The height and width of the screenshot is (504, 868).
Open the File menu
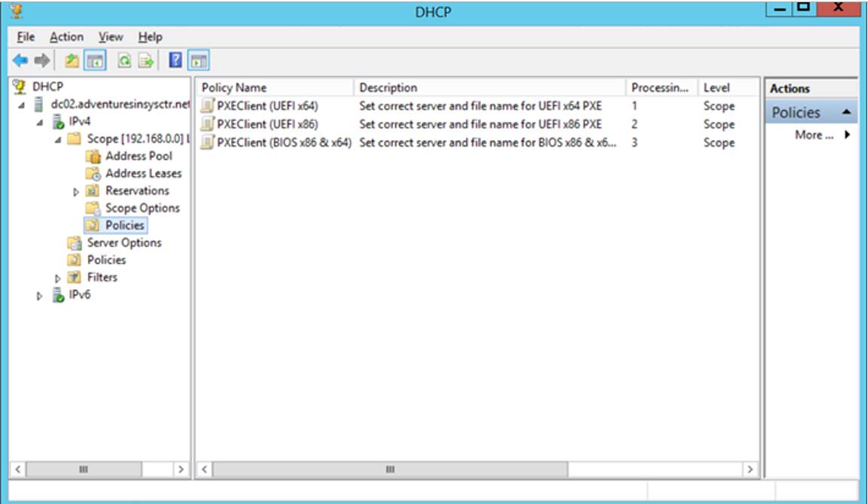pos(26,37)
